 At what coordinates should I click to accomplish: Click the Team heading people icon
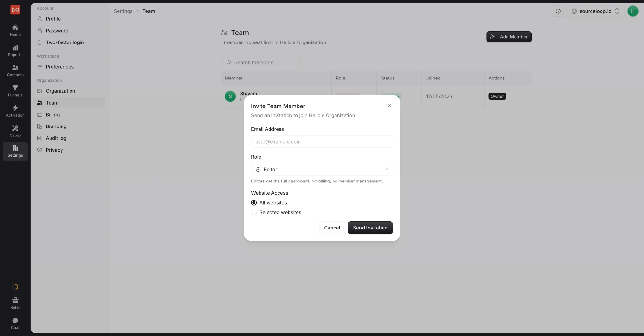point(224,33)
